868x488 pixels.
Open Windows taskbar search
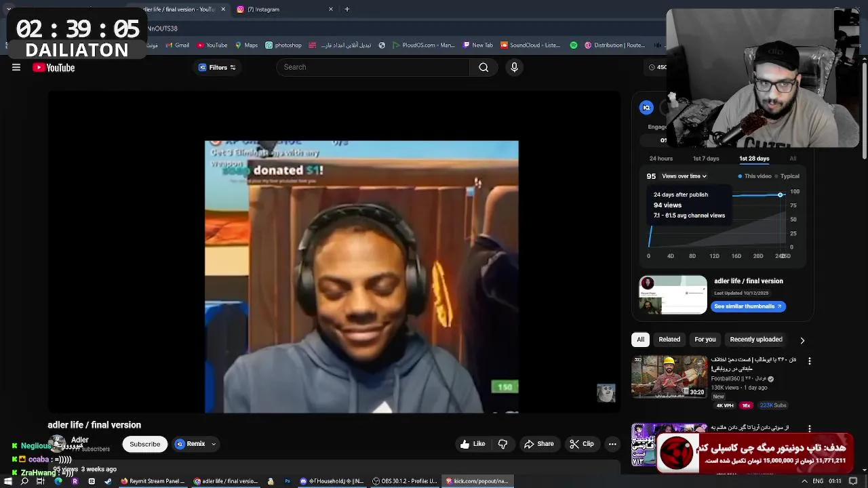(24, 481)
